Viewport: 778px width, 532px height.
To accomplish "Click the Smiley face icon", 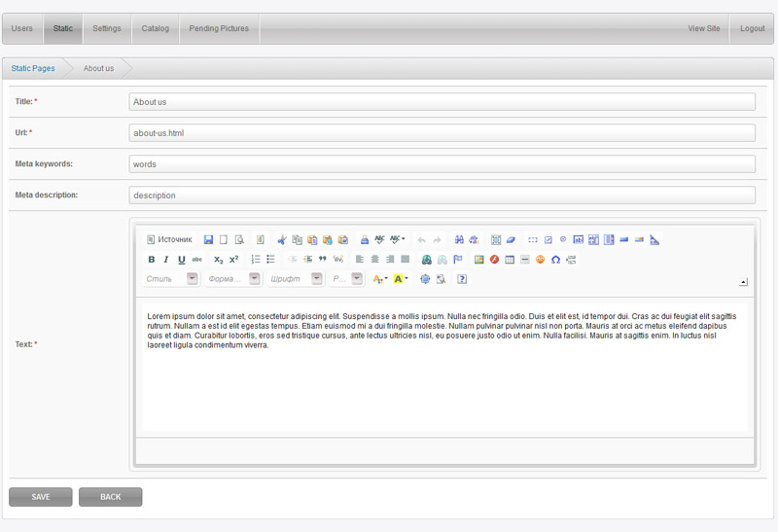I will 541,260.
